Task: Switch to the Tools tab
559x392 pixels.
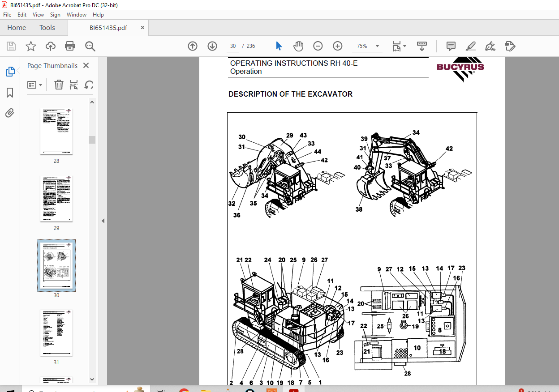Action: 47,28
